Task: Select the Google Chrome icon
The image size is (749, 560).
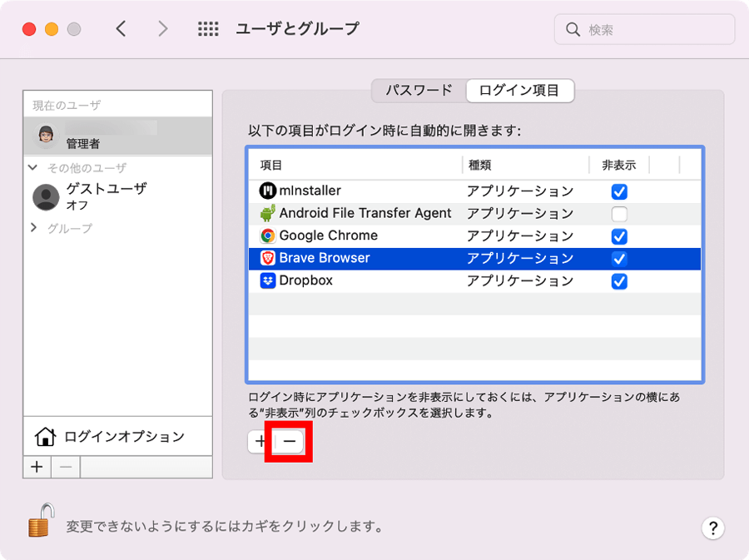Action: [267, 235]
